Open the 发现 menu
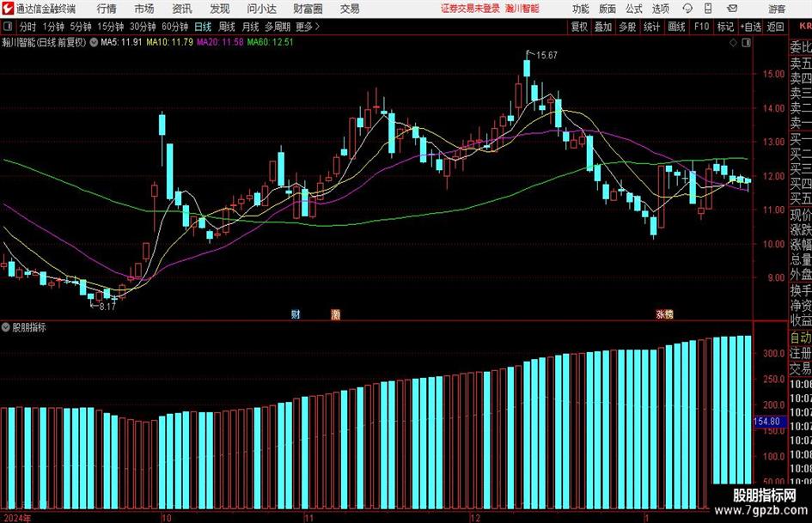 [220, 9]
